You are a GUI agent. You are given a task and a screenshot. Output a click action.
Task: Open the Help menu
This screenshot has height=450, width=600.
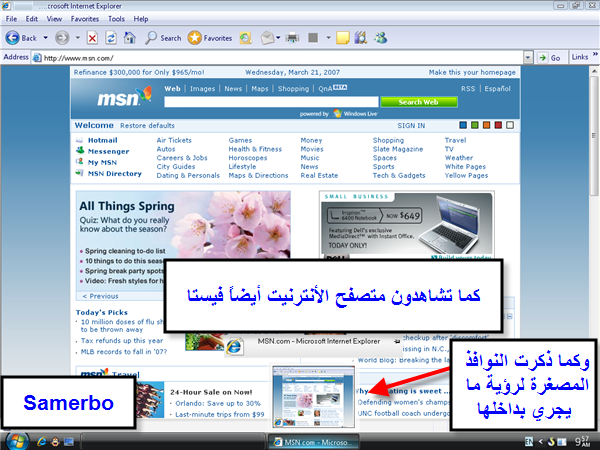[141, 19]
